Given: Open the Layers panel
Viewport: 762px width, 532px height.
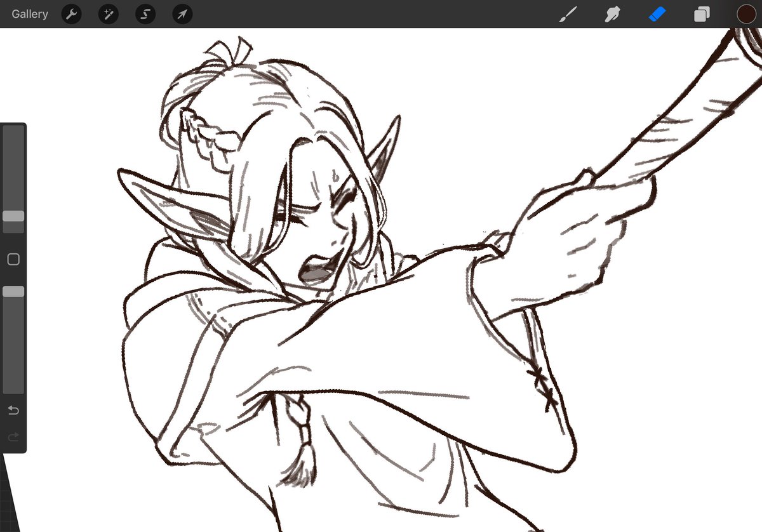Looking at the screenshot, I should 702,14.
